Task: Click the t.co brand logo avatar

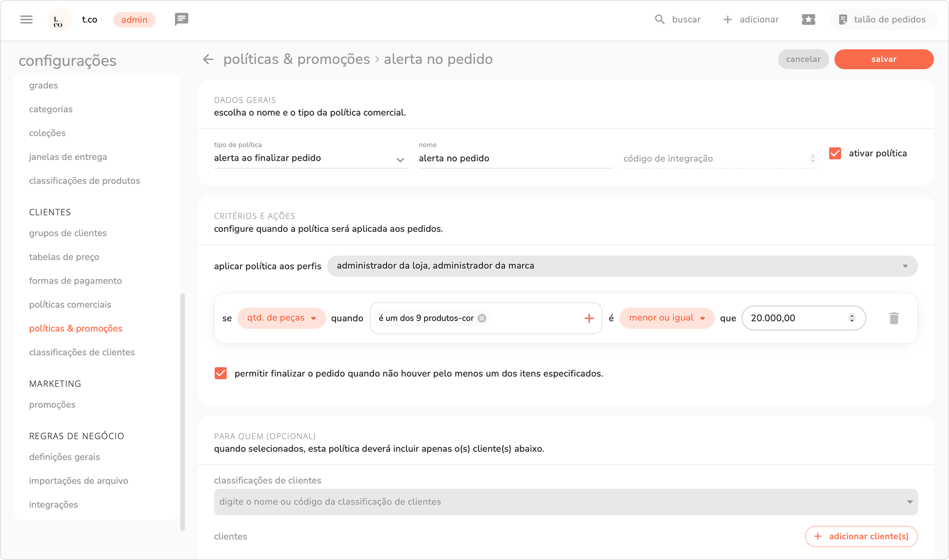Action: pyautogui.click(x=58, y=20)
